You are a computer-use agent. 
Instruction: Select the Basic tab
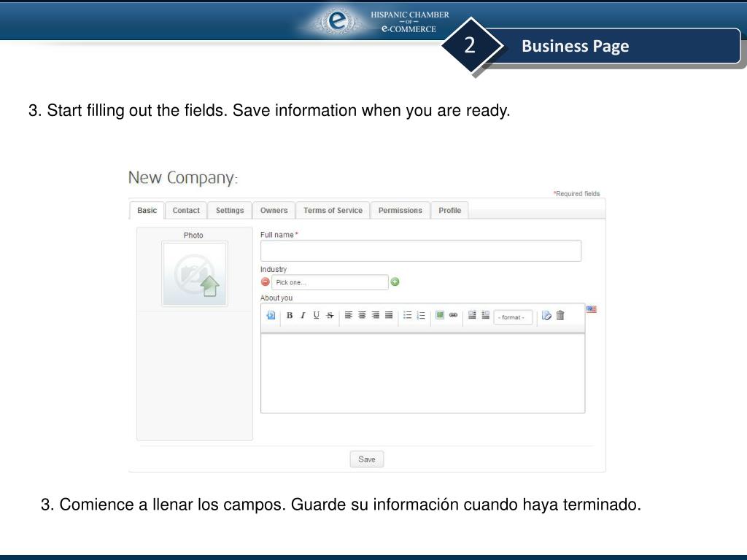147,211
